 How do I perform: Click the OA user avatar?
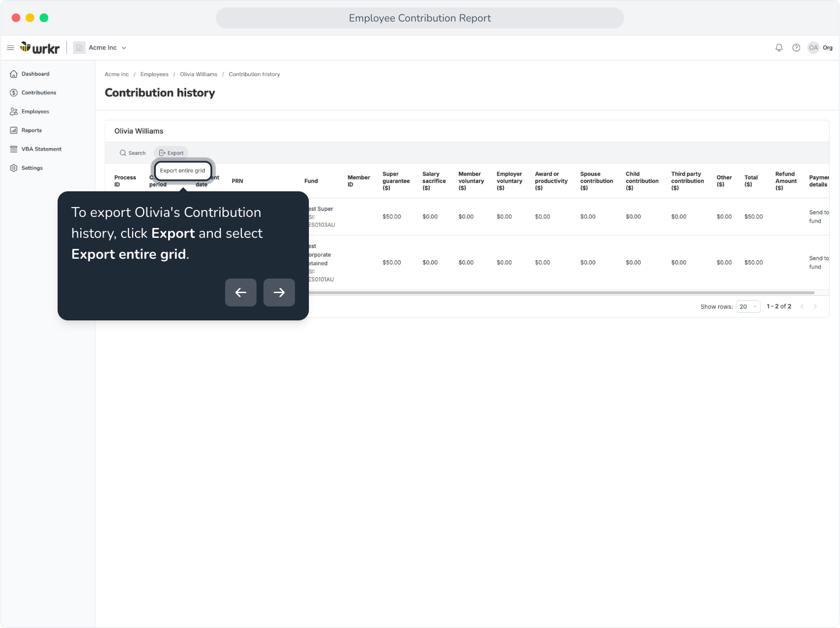(x=813, y=48)
